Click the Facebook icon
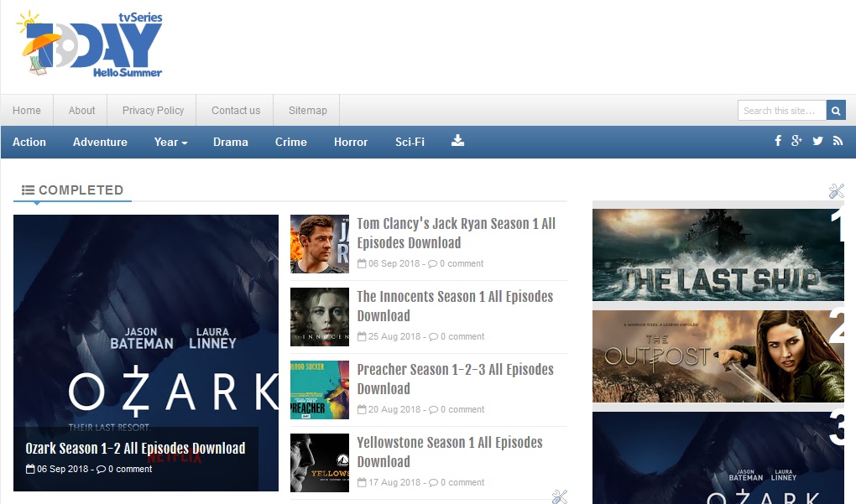The height and width of the screenshot is (504, 856). (777, 141)
